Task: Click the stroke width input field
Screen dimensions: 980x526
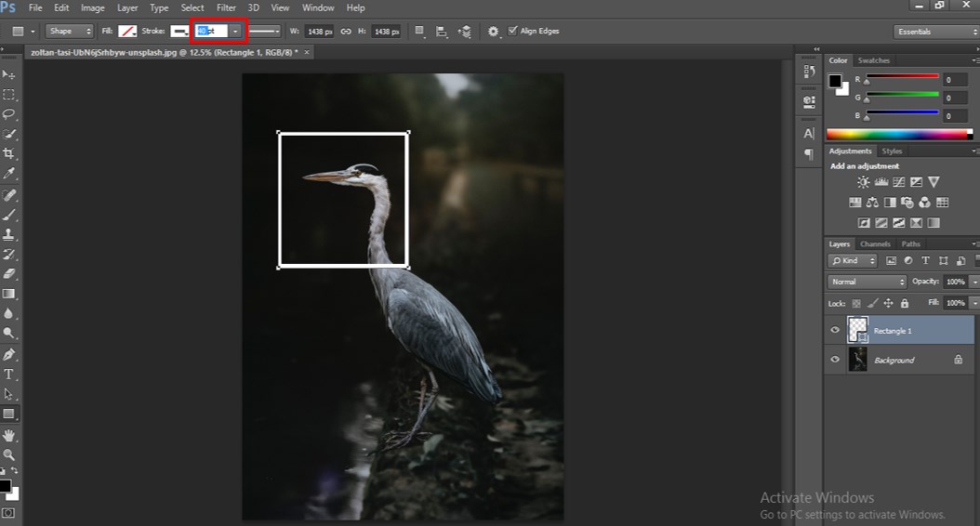Action: tap(211, 32)
